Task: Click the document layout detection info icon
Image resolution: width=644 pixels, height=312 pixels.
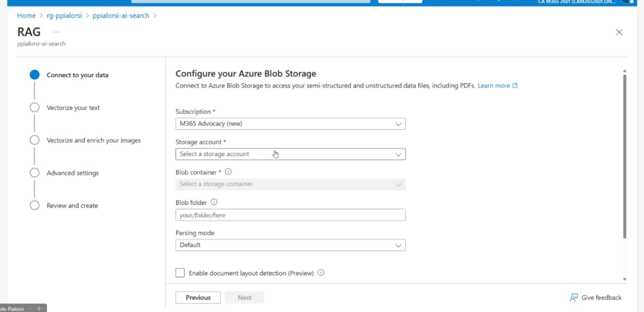Action: tap(321, 273)
